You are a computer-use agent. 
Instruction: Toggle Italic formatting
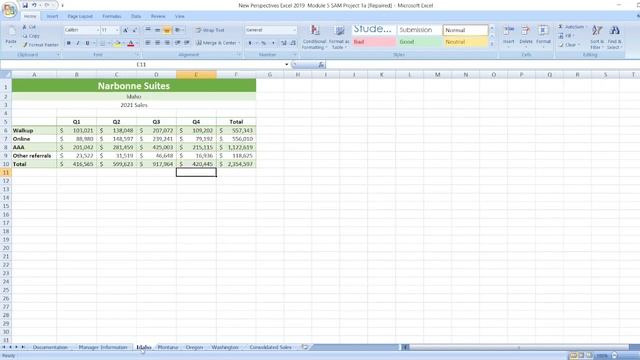point(78,43)
